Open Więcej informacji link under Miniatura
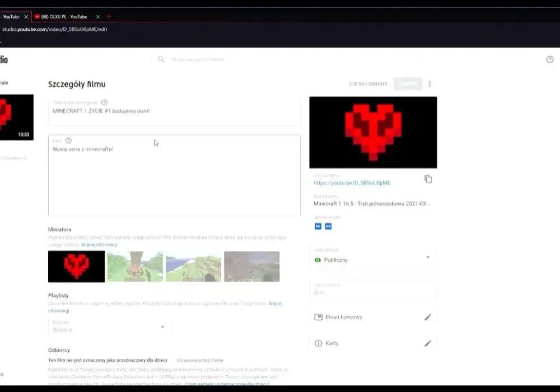Viewport: 560px width, 392px height. click(x=99, y=245)
